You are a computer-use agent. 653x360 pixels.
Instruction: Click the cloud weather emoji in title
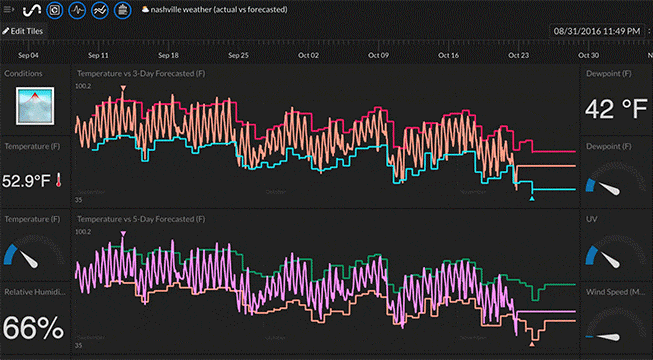[145, 9]
